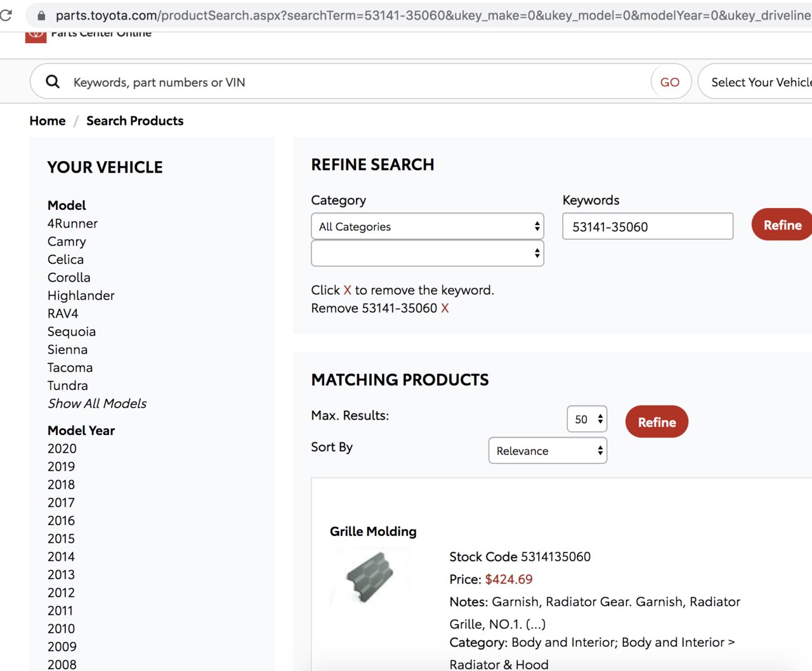Click Show All Models link

coord(97,403)
